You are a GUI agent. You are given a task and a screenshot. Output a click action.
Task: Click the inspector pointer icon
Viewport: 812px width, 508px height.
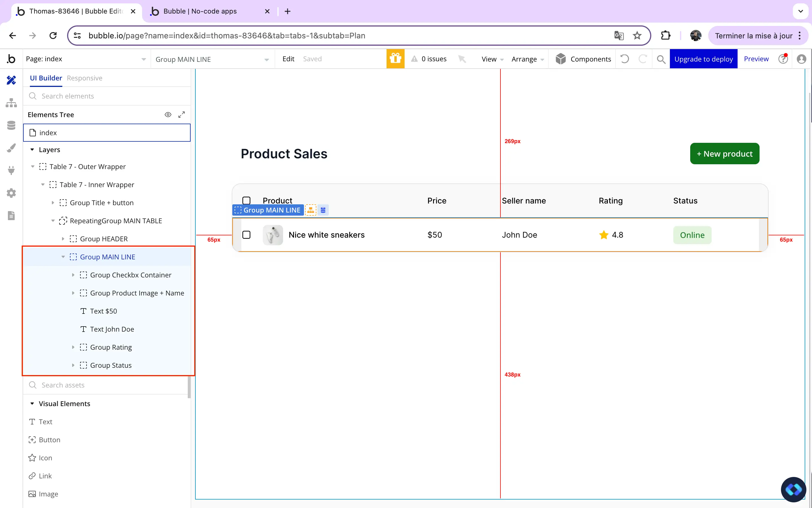[462, 59]
